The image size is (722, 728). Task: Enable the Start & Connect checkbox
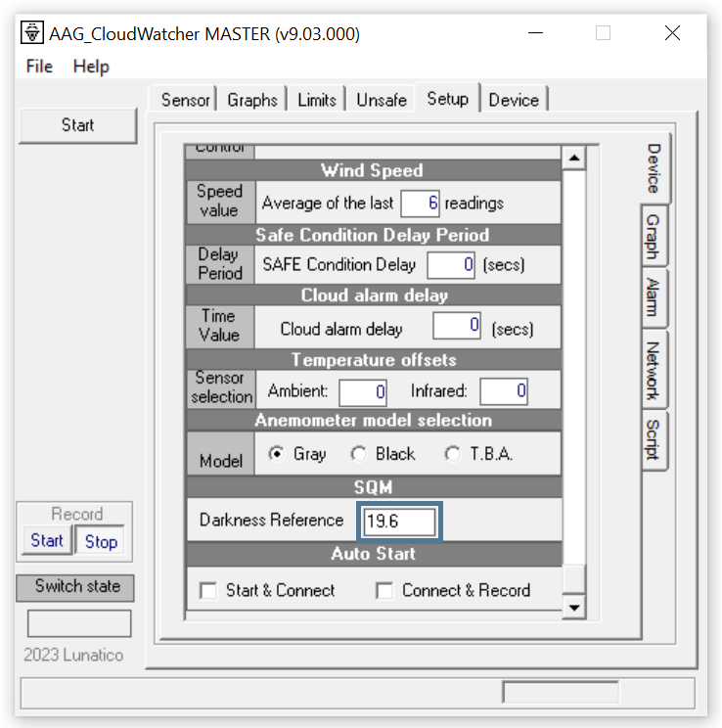pos(208,591)
